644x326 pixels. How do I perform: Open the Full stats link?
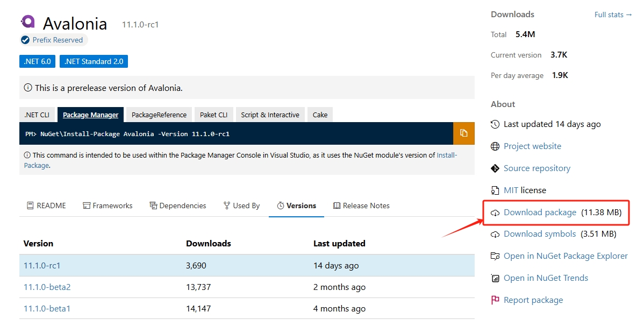(x=613, y=15)
